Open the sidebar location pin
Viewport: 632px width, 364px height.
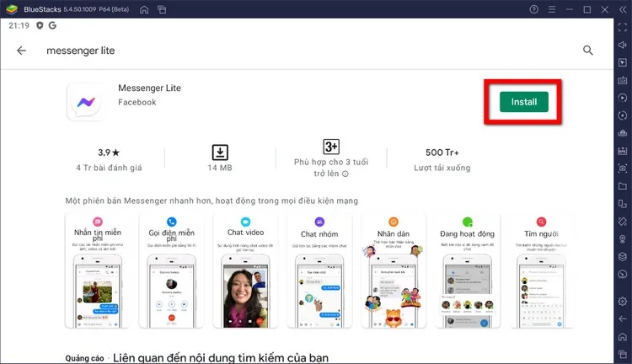623,239
